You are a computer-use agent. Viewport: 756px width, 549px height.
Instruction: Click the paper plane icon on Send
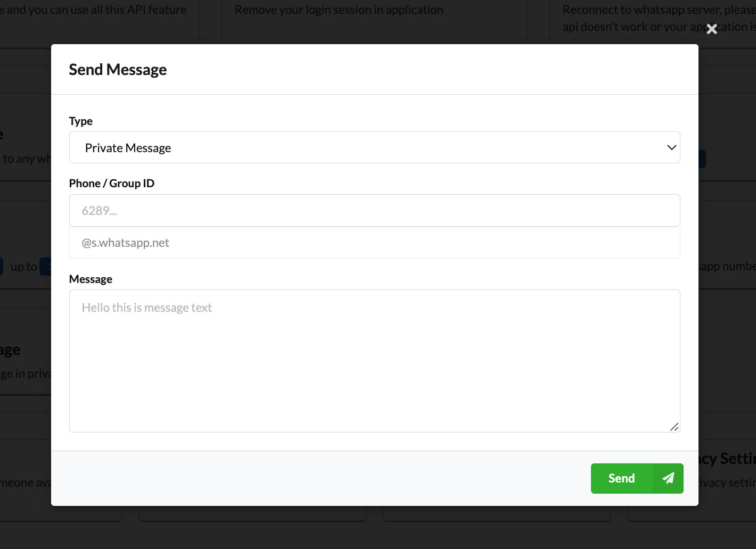click(668, 478)
